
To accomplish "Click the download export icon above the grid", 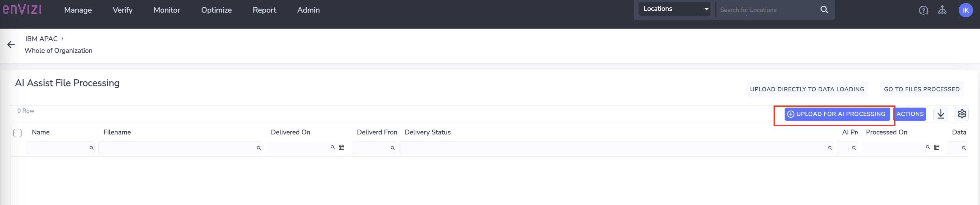I will 941,114.
